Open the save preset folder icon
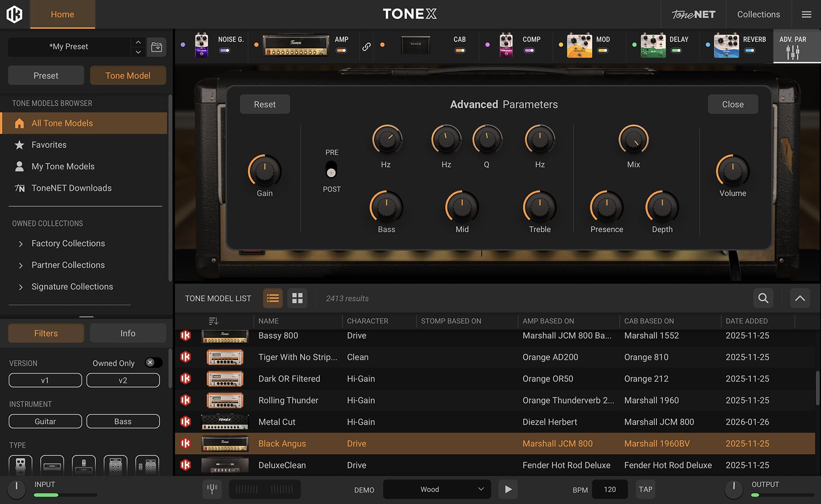821x504 pixels. 157,47
